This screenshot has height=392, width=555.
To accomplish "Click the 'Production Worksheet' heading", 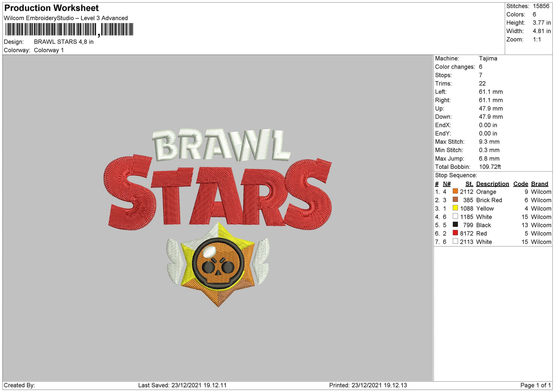I will pos(51,8).
